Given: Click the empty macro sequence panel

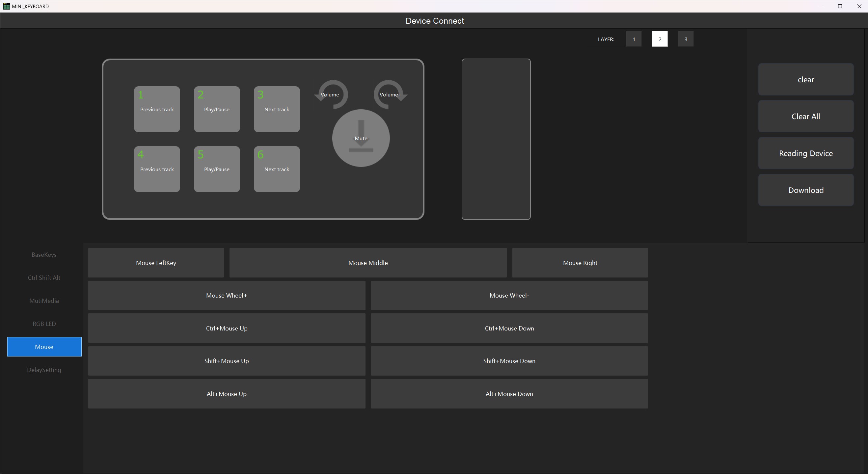Looking at the screenshot, I should point(496,139).
